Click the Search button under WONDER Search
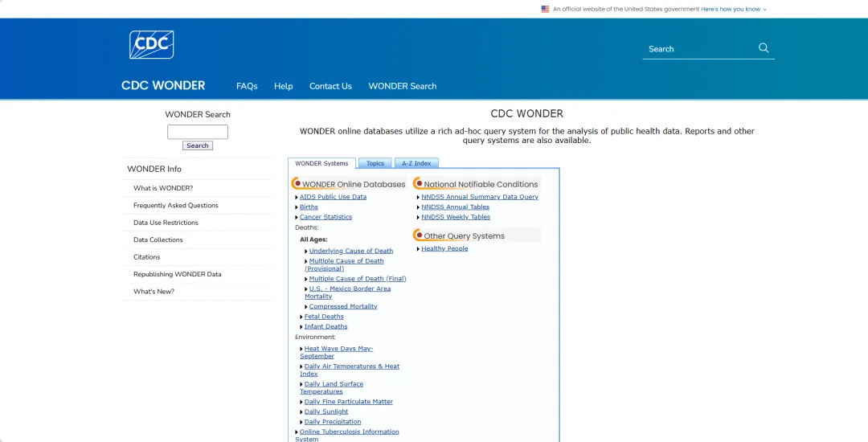The width and height of the screenshot is (868, 442). point(198,145)
